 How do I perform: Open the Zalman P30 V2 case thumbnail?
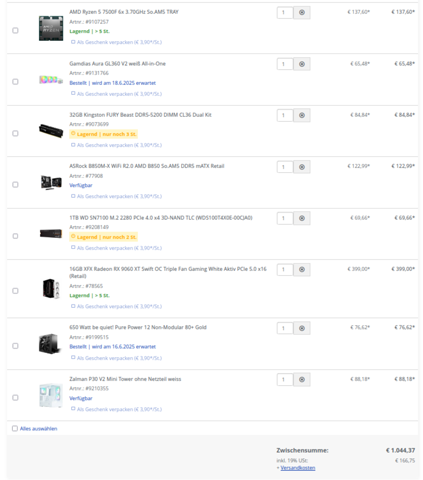pyautogui.click(x=51, y=395)
